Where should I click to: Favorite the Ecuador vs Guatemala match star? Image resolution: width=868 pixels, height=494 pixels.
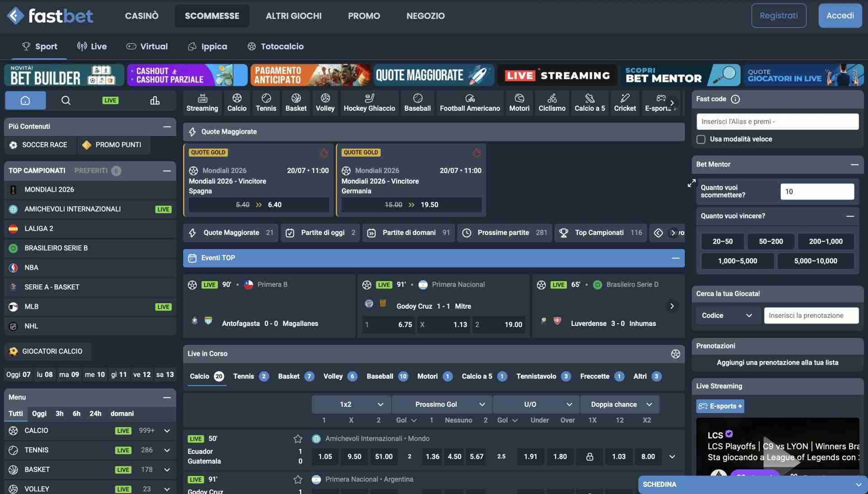[297, 438]
